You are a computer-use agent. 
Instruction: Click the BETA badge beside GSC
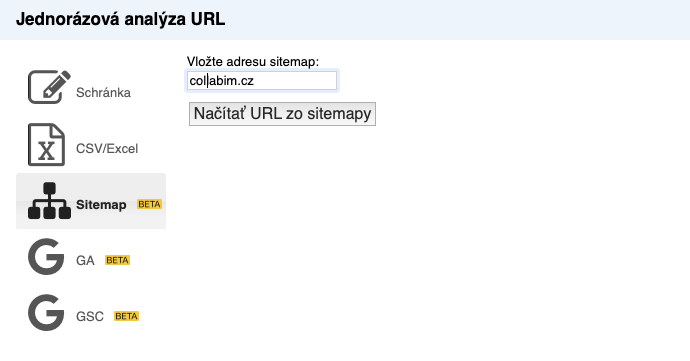point(126,316)
